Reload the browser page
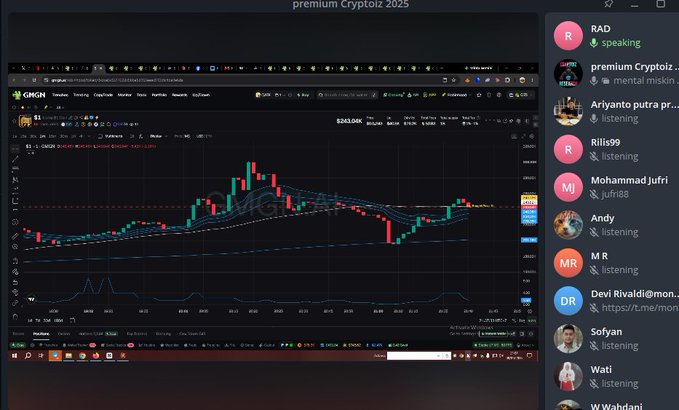The width and height of the screenshot is (679, 410). pyautogui.click(x=34, y=80)
